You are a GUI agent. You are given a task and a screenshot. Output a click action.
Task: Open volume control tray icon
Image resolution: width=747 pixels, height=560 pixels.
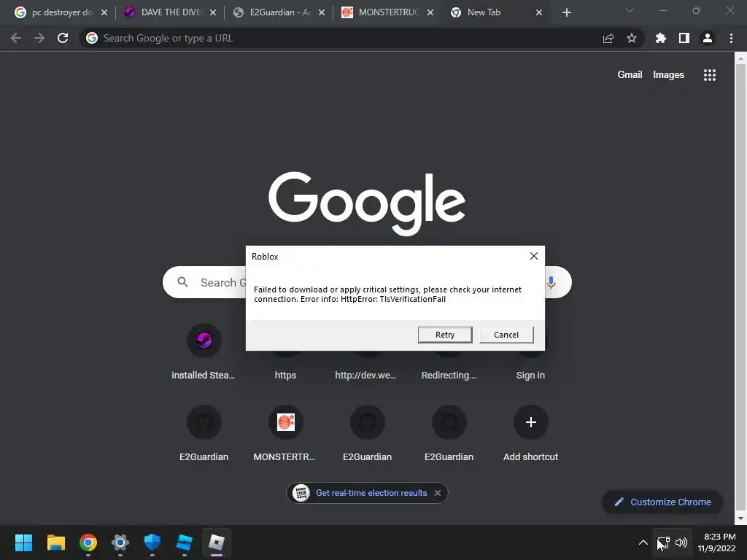tap(681, 542)
